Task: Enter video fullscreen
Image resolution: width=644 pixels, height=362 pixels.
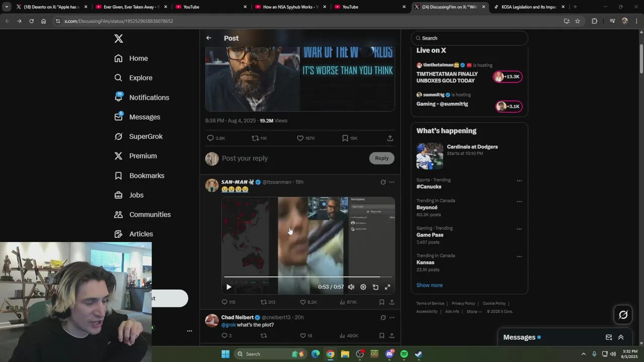Action: pos(387,287)
